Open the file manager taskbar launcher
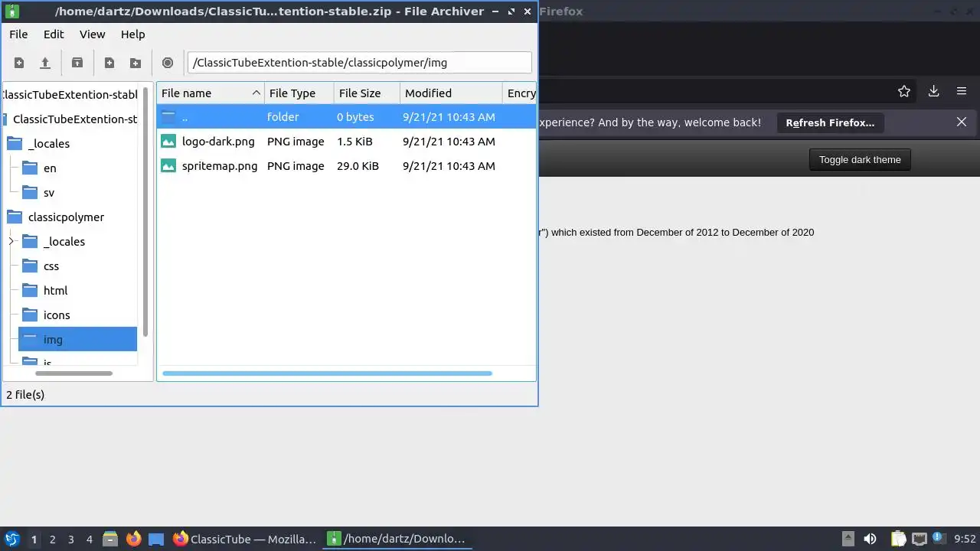 [x=110, y=539]
